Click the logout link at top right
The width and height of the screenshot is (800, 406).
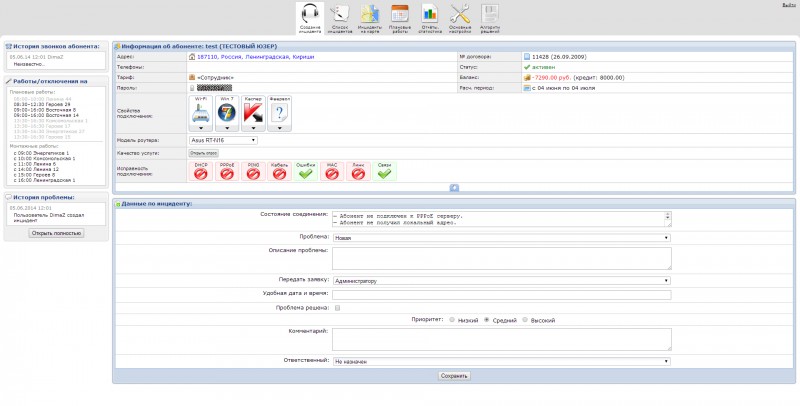point(789,4)
